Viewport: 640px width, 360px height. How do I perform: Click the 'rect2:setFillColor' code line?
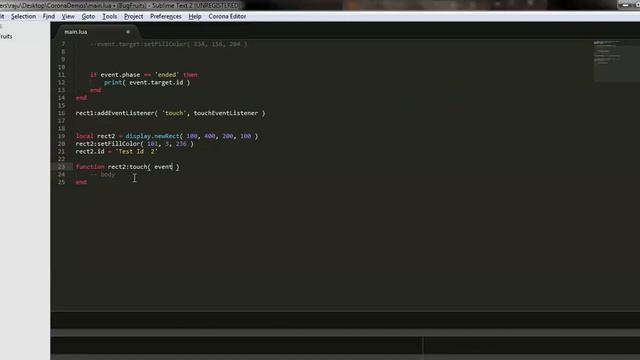point(134,144)
